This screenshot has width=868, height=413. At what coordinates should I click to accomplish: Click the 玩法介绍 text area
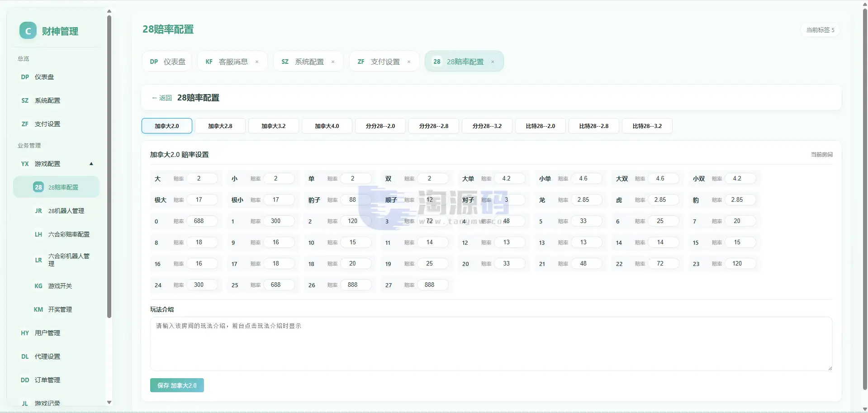491,344
